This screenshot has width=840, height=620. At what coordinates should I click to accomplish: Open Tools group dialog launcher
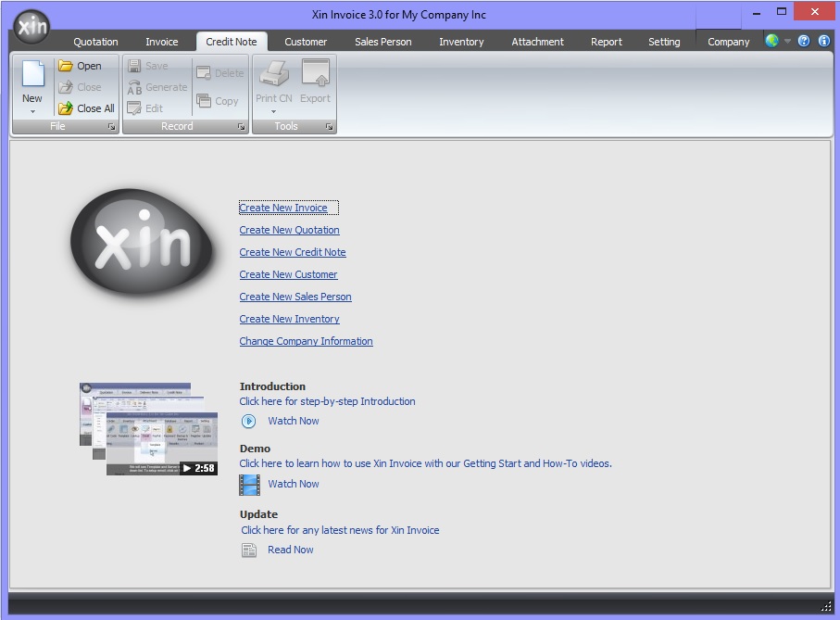(329, 126)
